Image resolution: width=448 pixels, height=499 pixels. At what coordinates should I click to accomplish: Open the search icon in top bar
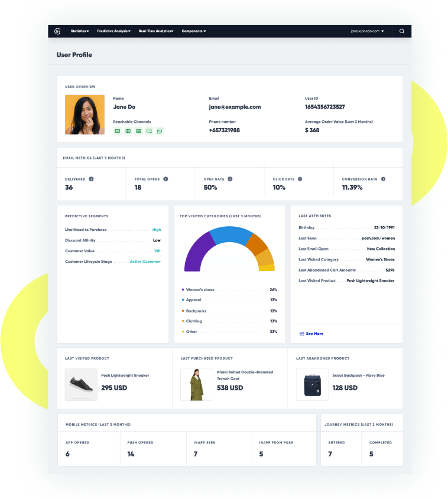(x=402, y=31)
